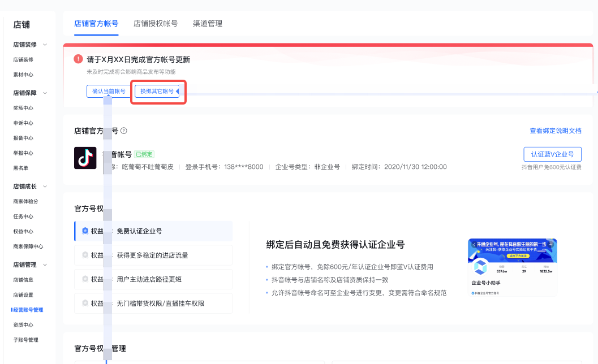Click the 企业号小助手 avatar icon
Screen dimensions: 598x364
tap(480, 267)
